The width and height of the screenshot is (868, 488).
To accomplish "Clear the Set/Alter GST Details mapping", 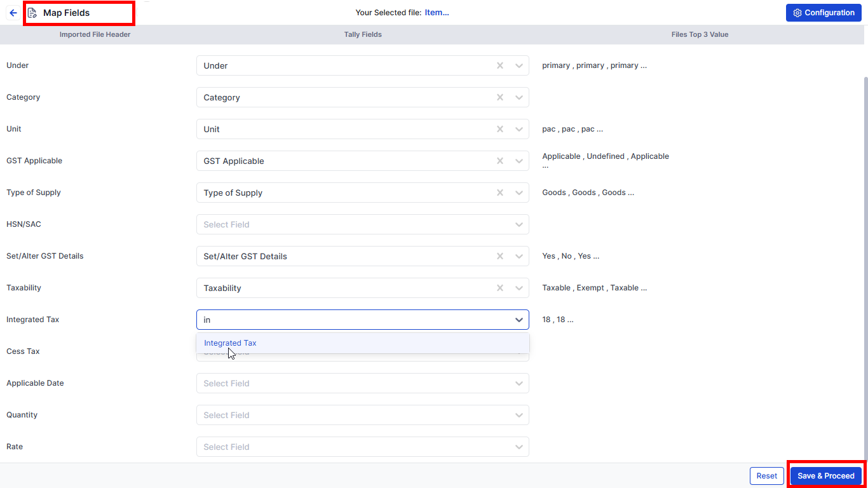I will point(500,256).
